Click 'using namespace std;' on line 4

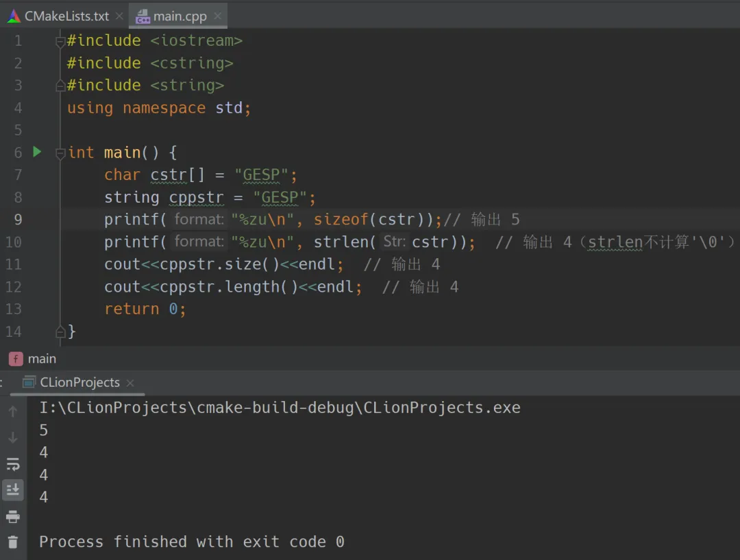[x=159, y=108]
